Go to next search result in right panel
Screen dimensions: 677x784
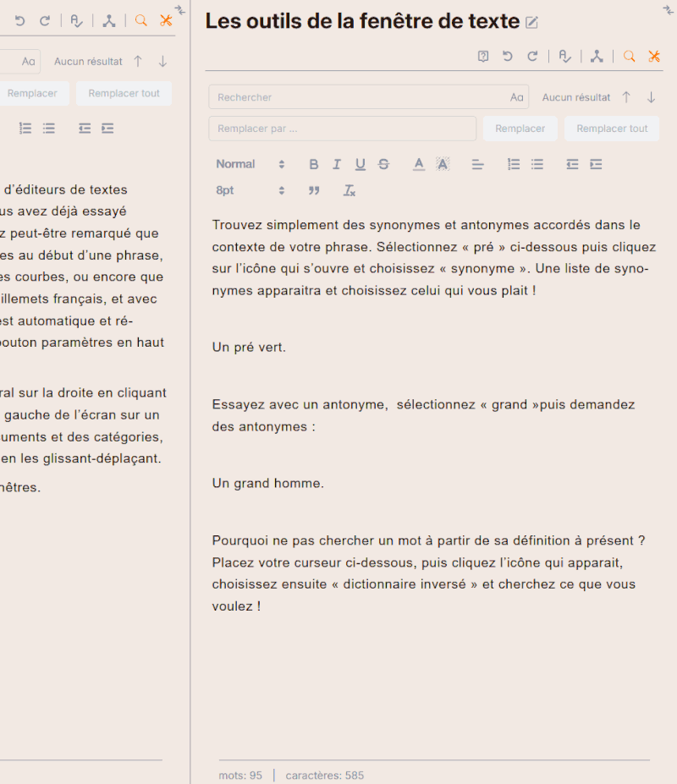pyautogui.click(x=651, y=97)
